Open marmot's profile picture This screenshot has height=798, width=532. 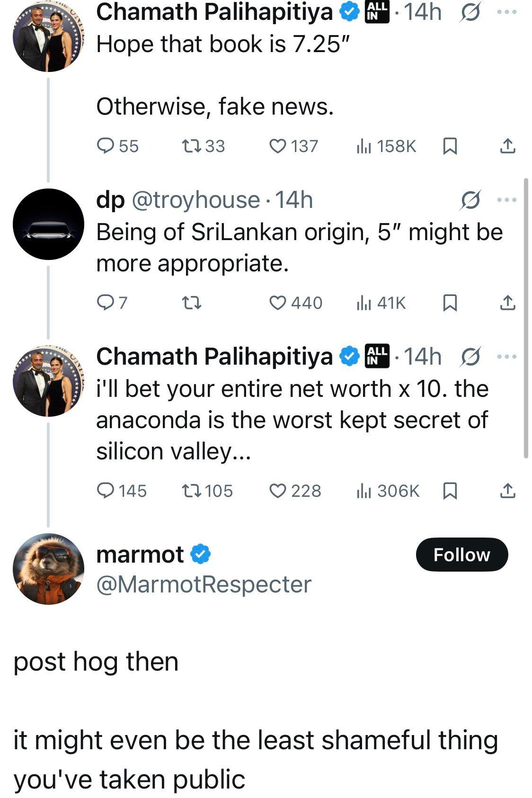48,569
